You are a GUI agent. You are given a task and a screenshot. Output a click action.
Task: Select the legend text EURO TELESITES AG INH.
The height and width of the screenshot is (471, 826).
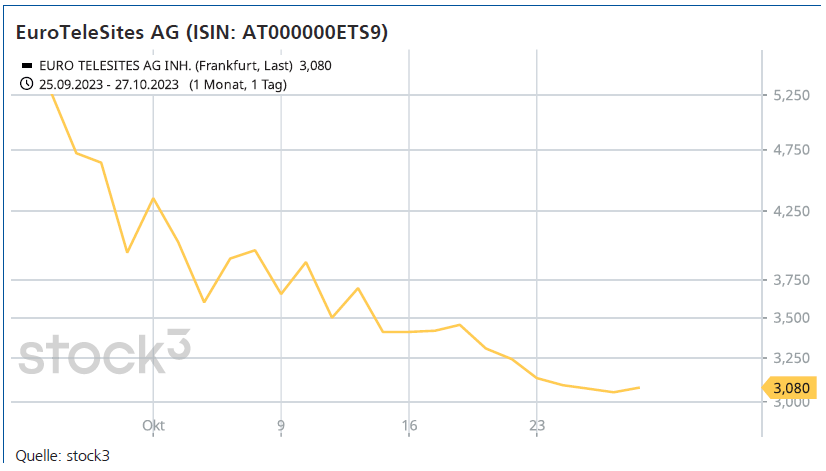point(115,66)
